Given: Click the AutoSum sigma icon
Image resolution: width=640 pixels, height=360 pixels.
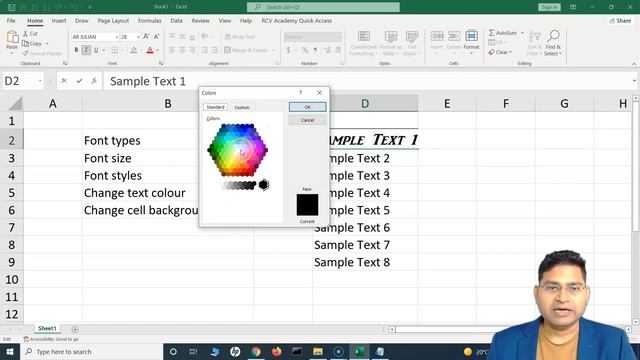Looking at the screenshot, I should (x=491, y=33).
